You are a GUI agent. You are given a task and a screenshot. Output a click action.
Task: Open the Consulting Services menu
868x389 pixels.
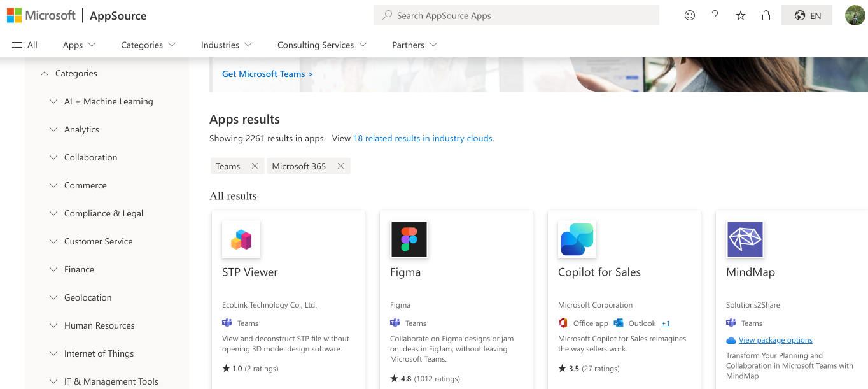[322, 45]
